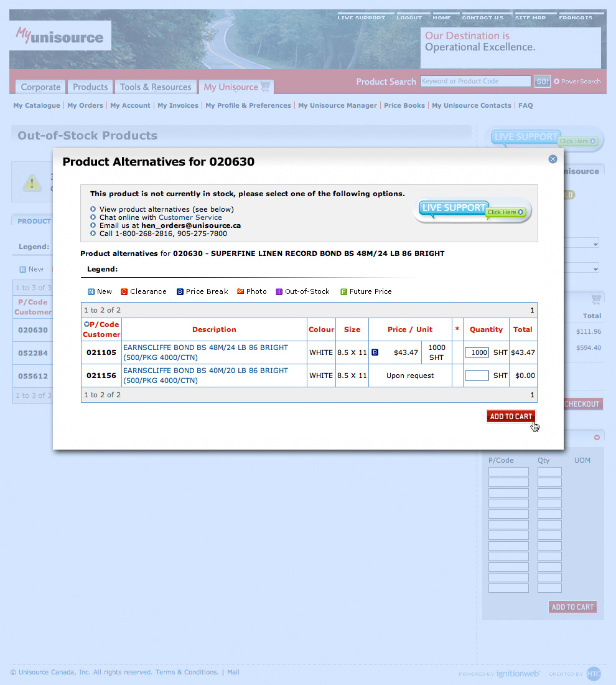The height and width of the screenshot is (685, 616).
Task: Click the Future Price legend icon
Action: [343, 291]
